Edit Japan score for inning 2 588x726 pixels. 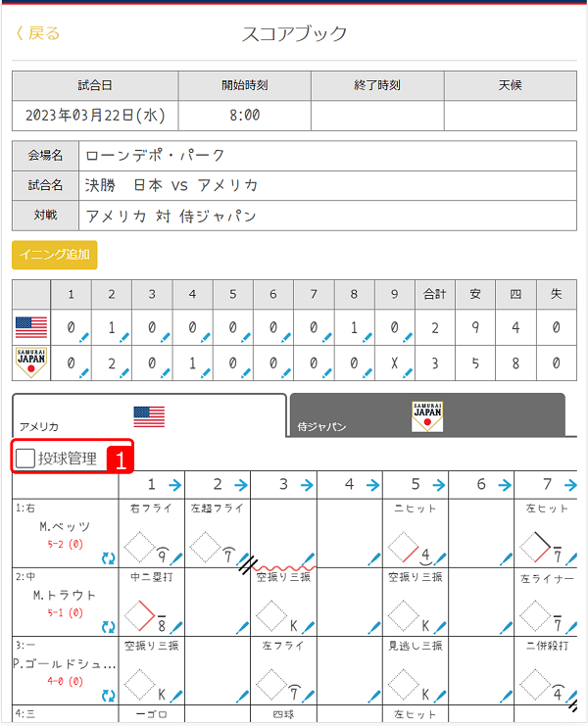pos(124,373)
